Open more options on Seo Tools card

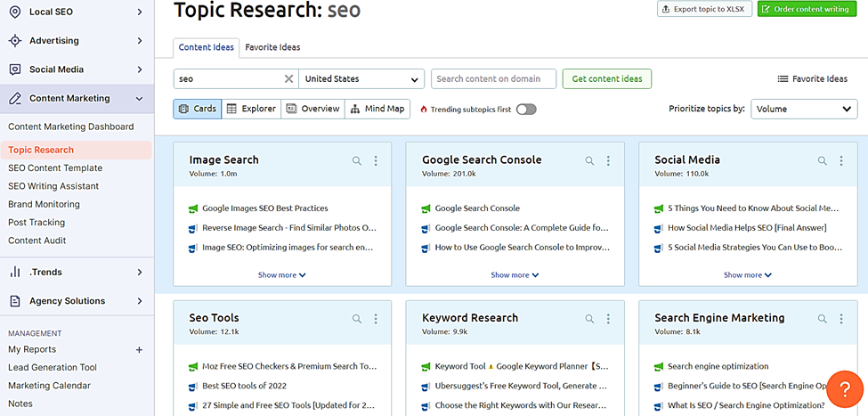(x=376, y=319)
